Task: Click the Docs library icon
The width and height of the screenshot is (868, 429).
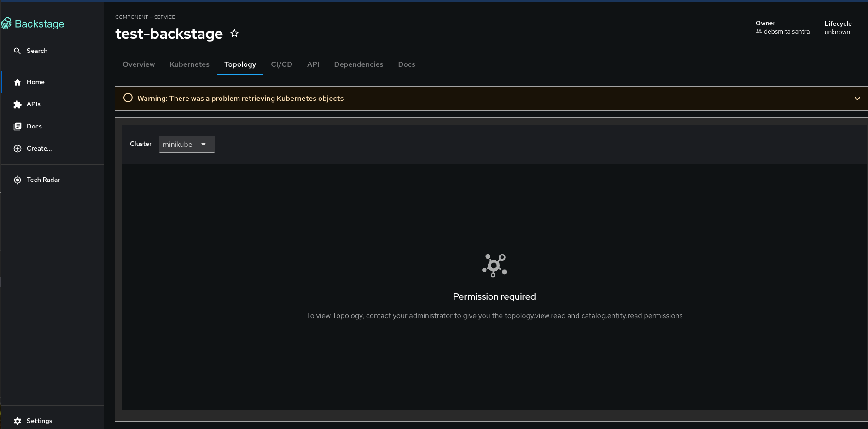Action: click(17, 127)
